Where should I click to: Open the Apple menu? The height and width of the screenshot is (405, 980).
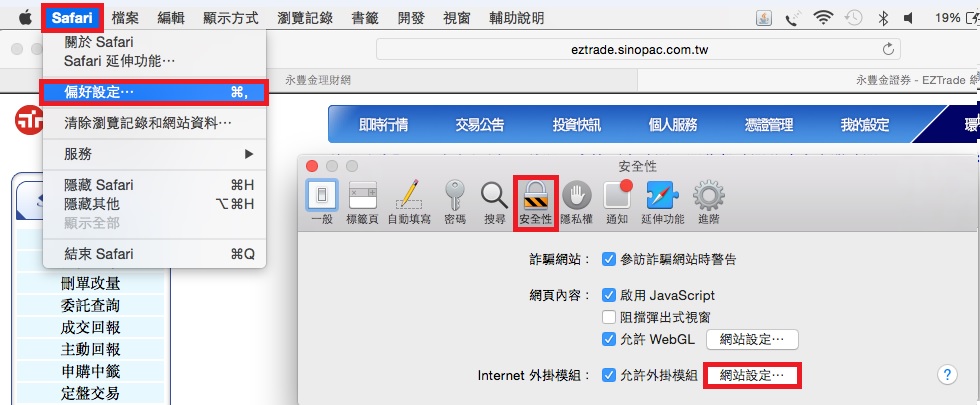tap(25, 18)
